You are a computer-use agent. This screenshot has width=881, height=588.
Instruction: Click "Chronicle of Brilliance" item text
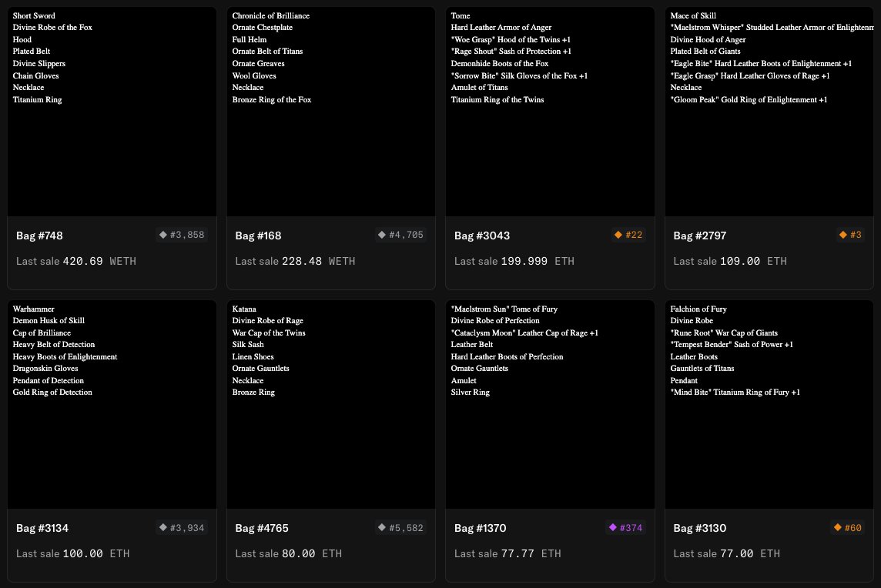[271, 15]
